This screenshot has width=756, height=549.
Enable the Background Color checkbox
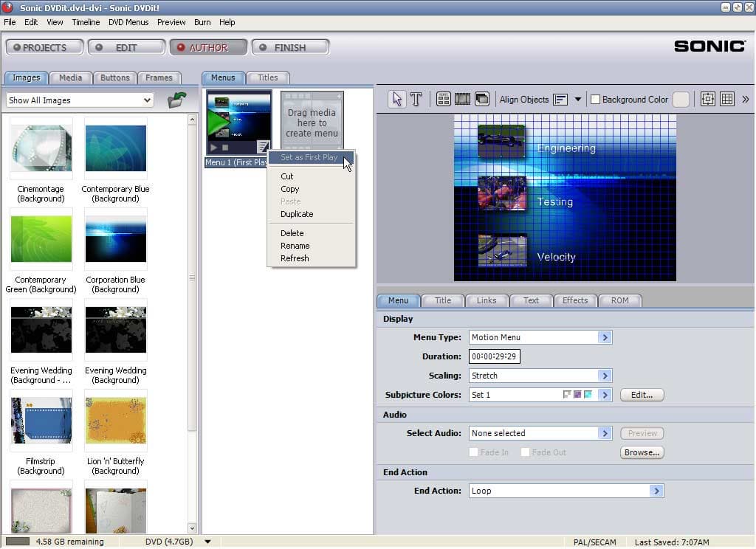coord(596,100)
